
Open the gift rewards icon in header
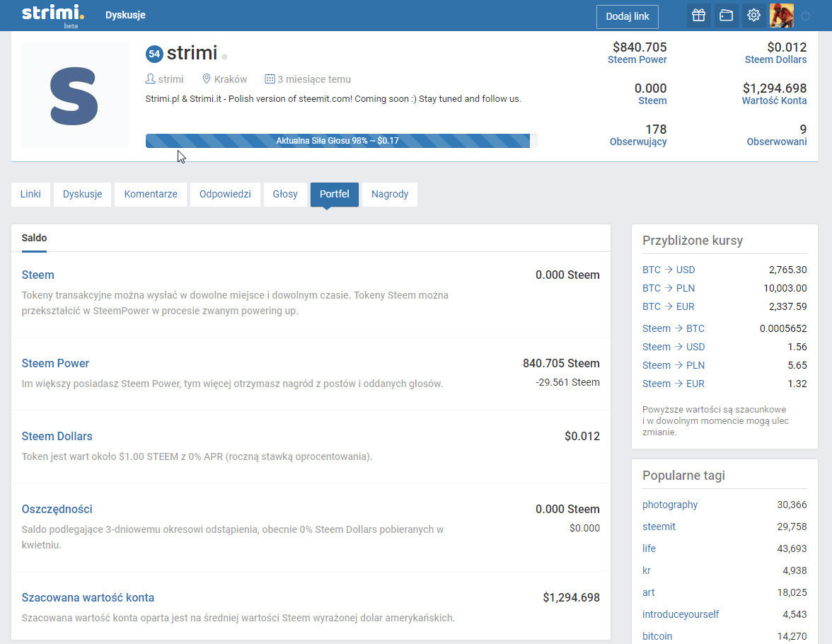[698, 16]
